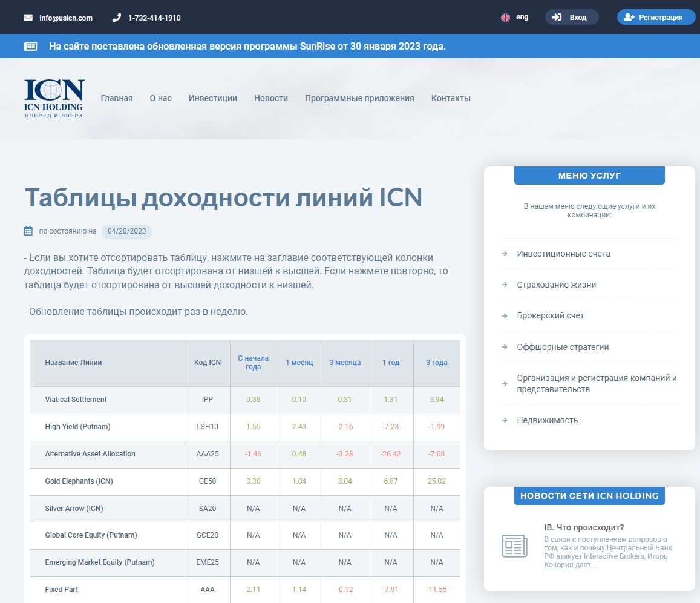This screenshot has width=700, height=603.
Task: Select the Недвижимость service link
Action: coord(547,420)
